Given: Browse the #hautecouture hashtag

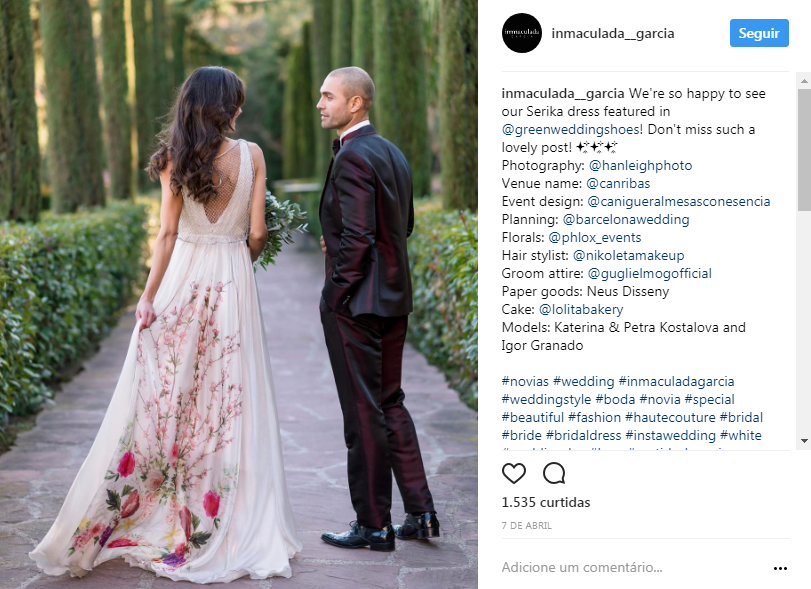Looking at the screenshot, I should tap(670, 417).
